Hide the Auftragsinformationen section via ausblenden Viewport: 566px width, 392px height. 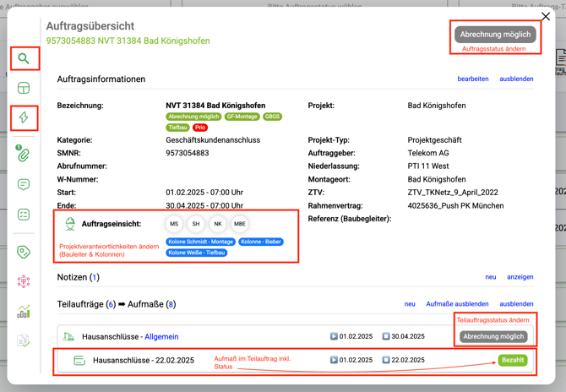[516, 79]
